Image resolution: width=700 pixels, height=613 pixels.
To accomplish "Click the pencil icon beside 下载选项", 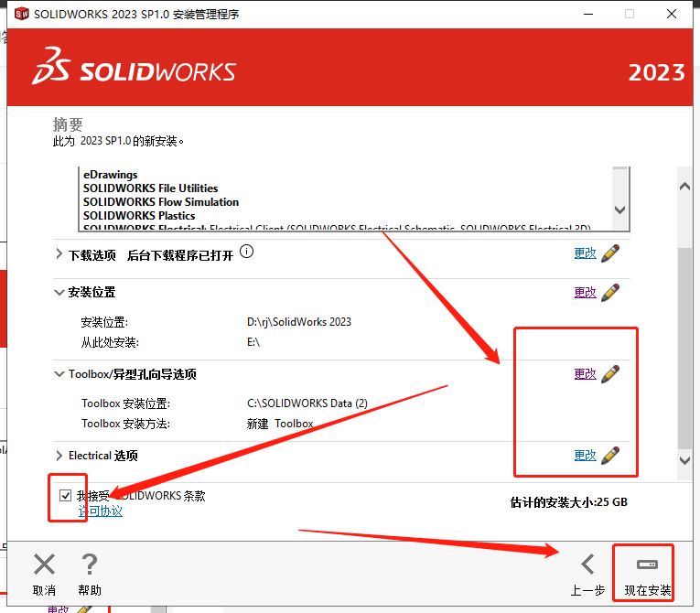I will pyautogui.click(x=610, y=253).
